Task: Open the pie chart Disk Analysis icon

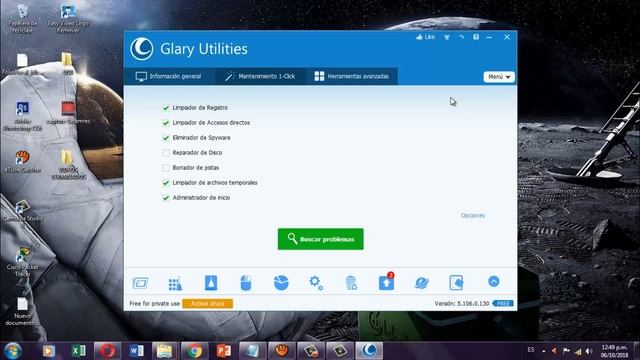Action: [281, 282]
